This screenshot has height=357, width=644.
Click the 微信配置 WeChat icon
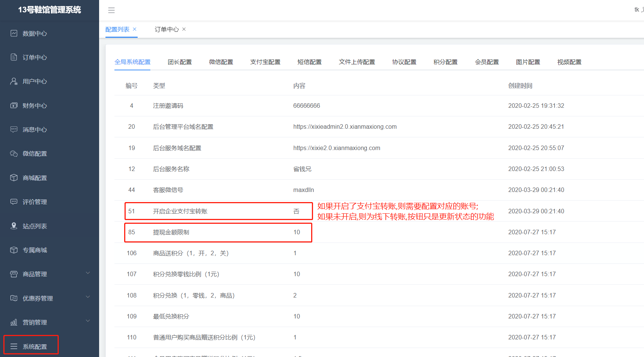pos(14,153)
